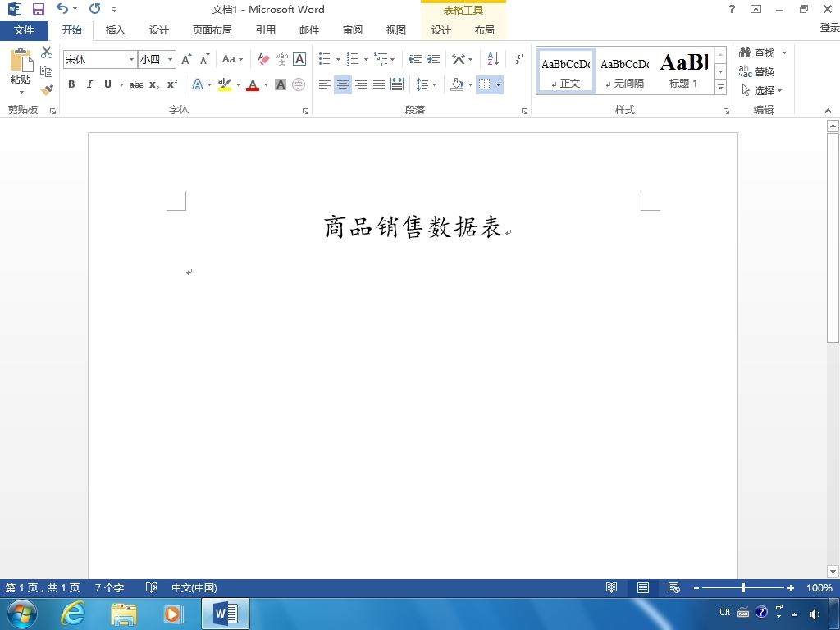
Task: Apply yellow text highlight color
Action: click(225, 84)
